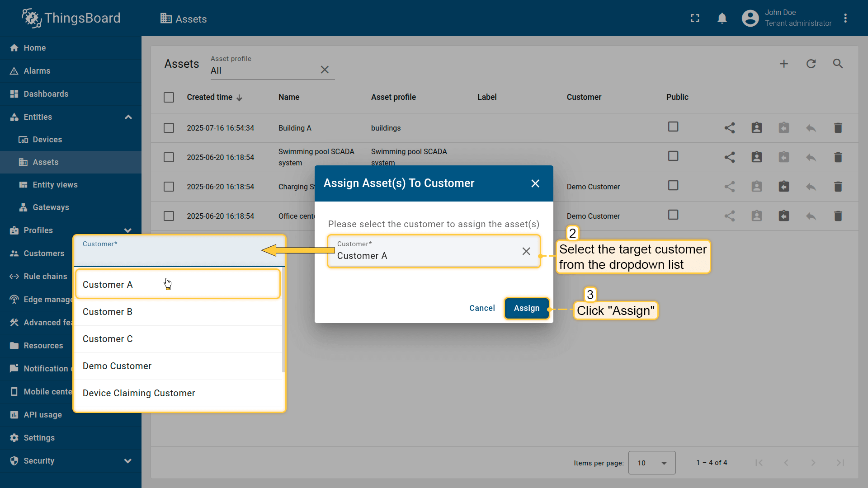Select Customer B from the dropdown list
This screenshot has width=868, height=488.
(x=108, y=312)
